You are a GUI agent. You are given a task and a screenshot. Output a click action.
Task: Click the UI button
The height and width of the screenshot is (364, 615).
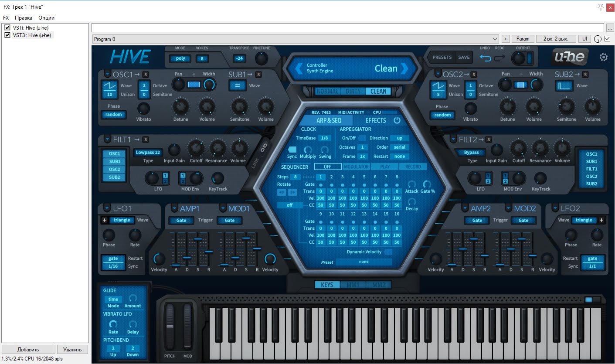585,39
